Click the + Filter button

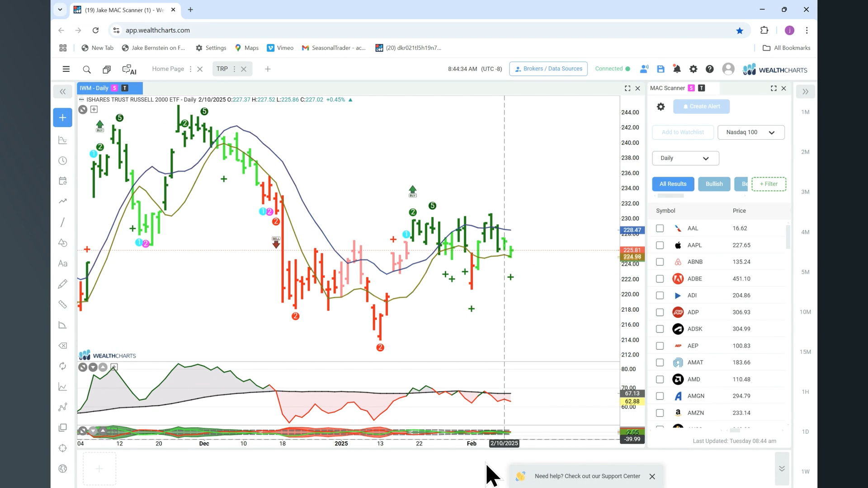click(x=769, y=184)
